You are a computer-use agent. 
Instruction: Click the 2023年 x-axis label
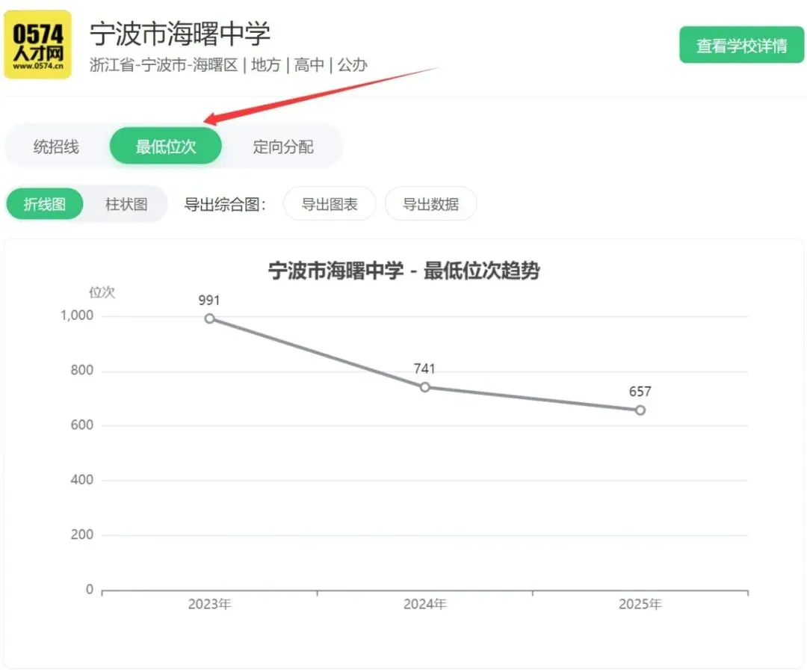(209, 604)
